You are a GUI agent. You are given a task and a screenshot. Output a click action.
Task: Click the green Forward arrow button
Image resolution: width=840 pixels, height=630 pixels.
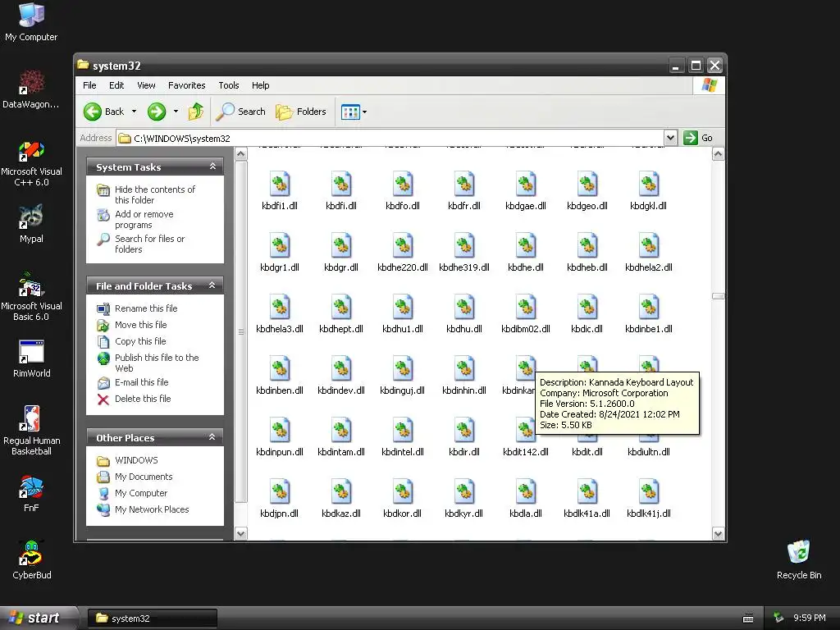157,112
